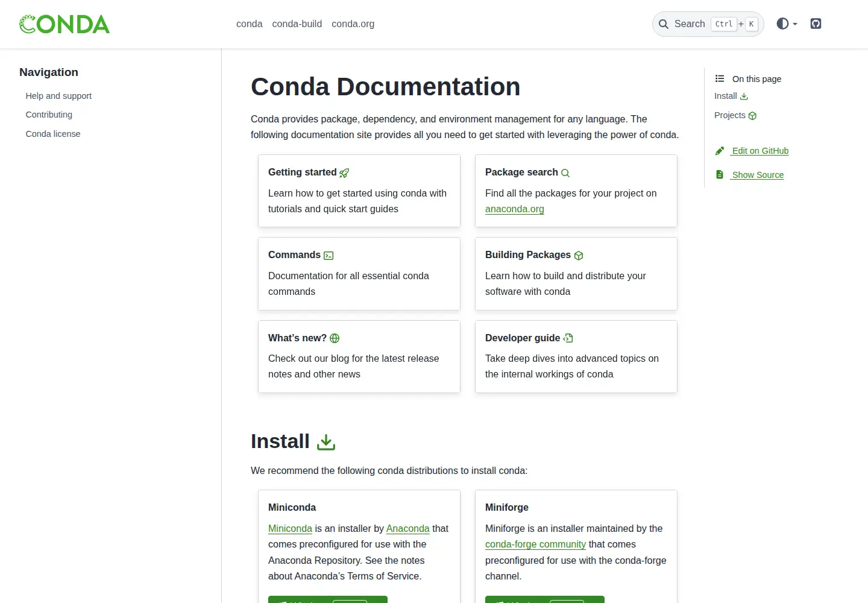Jump to Install in On this page
This screenshot has width=868, height=603.
pos(731,96)
